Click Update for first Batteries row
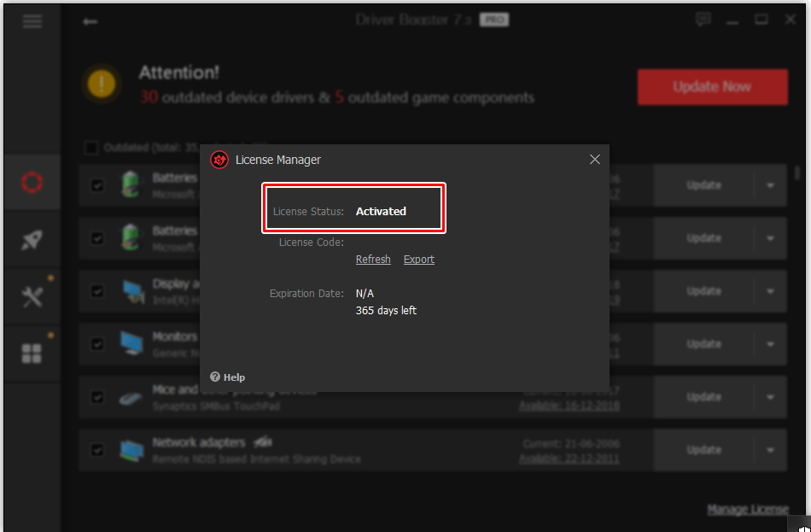 703,185
